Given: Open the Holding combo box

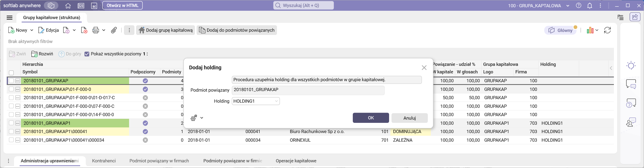Looking at the screenshot, I should pyautogui.click(x=256, y=101).
